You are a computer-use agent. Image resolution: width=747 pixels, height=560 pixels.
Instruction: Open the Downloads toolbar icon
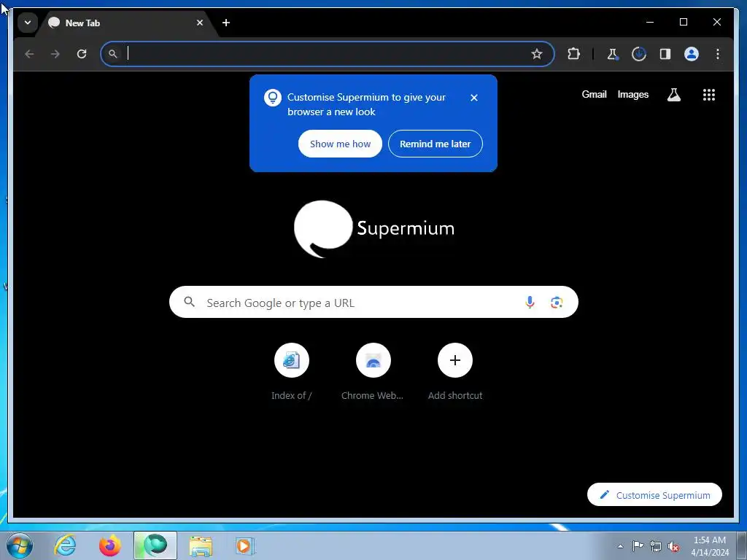coord(638,54)
